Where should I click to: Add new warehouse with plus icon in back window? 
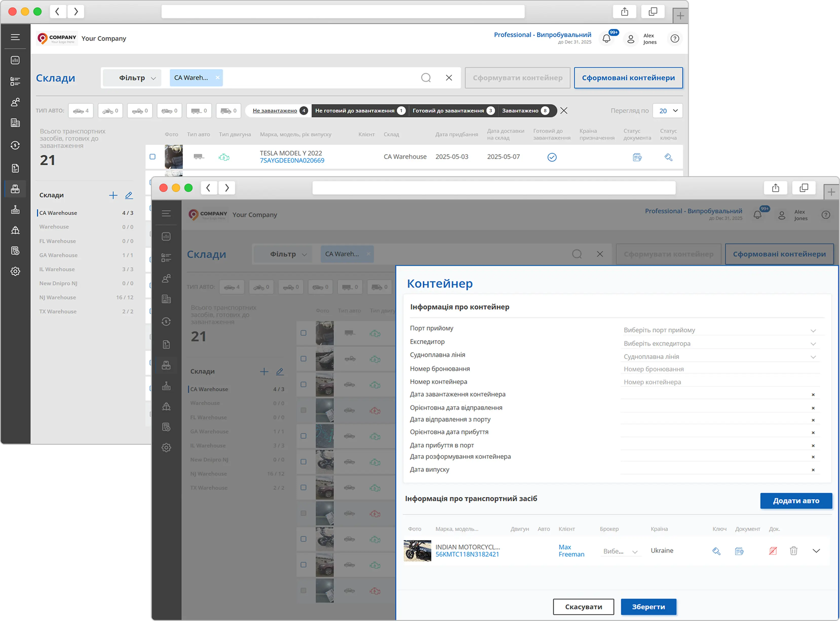113,195
